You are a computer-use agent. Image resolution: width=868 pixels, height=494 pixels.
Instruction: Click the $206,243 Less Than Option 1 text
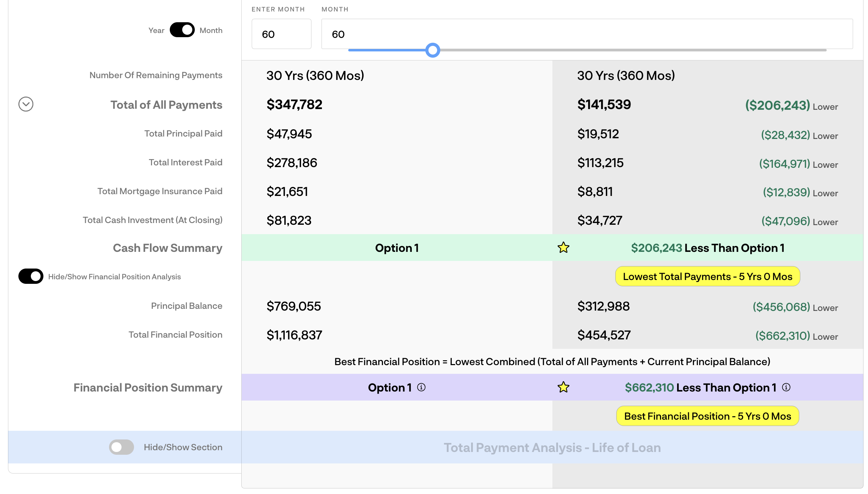tap(707, 248)
